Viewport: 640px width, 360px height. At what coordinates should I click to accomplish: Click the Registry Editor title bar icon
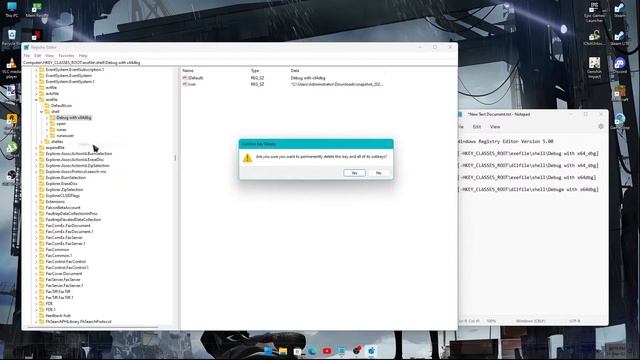pos(27,47)
